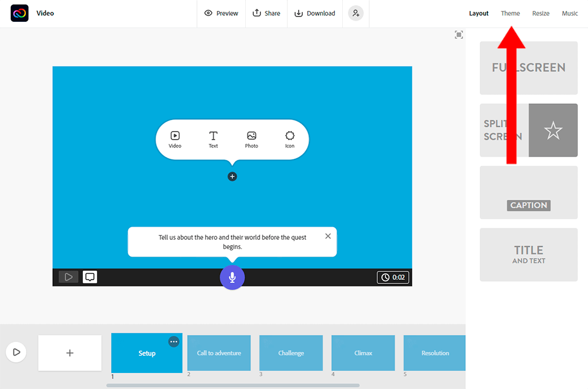The height and width of the screenshot is (389, 588).
Task: Add Text to the slide
Action: coord(213,139)
